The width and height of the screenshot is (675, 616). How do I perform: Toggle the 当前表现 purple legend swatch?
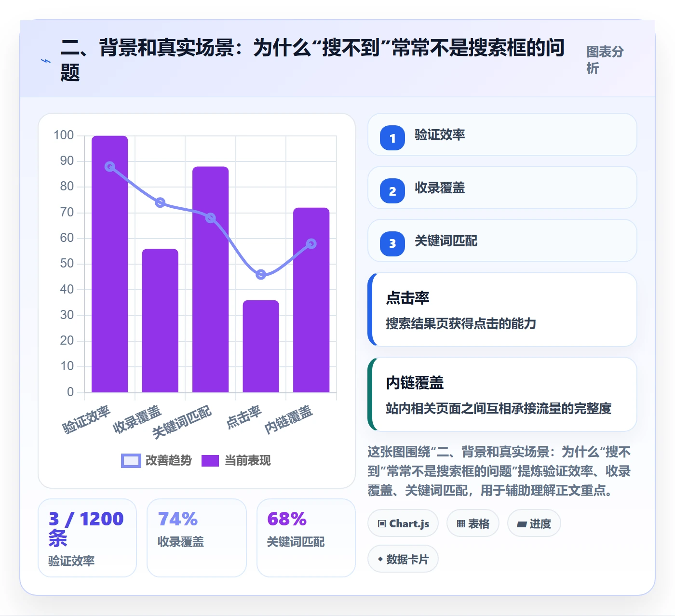tap(210, 461)
